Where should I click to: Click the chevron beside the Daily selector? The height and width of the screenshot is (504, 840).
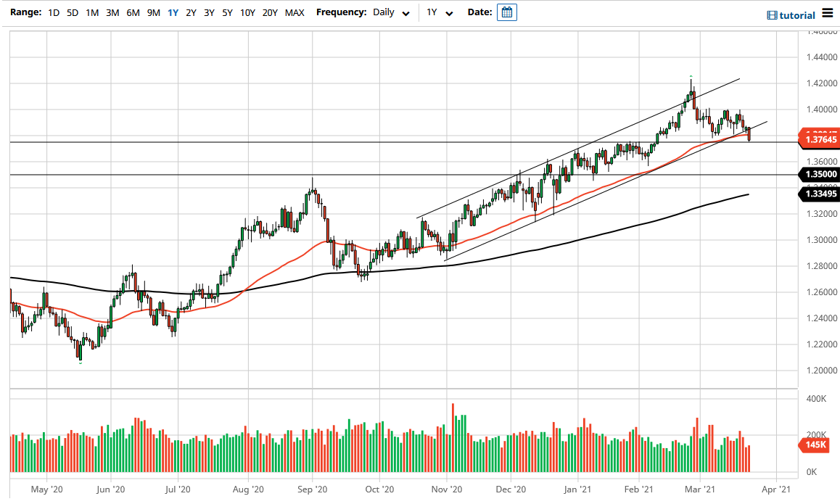point(405,13)
